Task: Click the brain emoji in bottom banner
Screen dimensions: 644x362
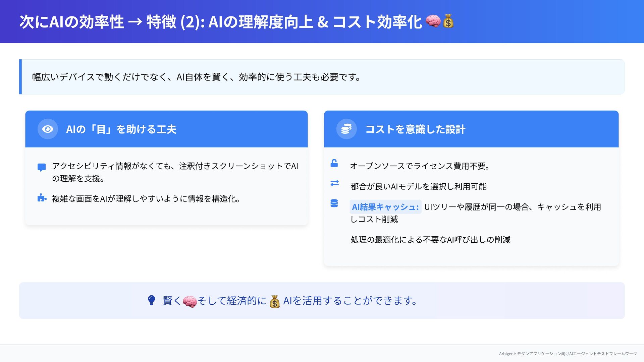Action: point(190,301)
